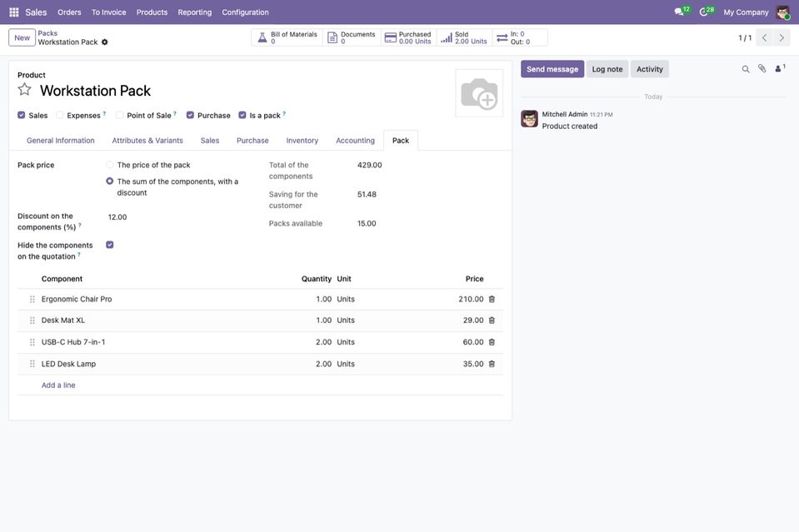
Task: Click the Send message button
Action: 552,69
